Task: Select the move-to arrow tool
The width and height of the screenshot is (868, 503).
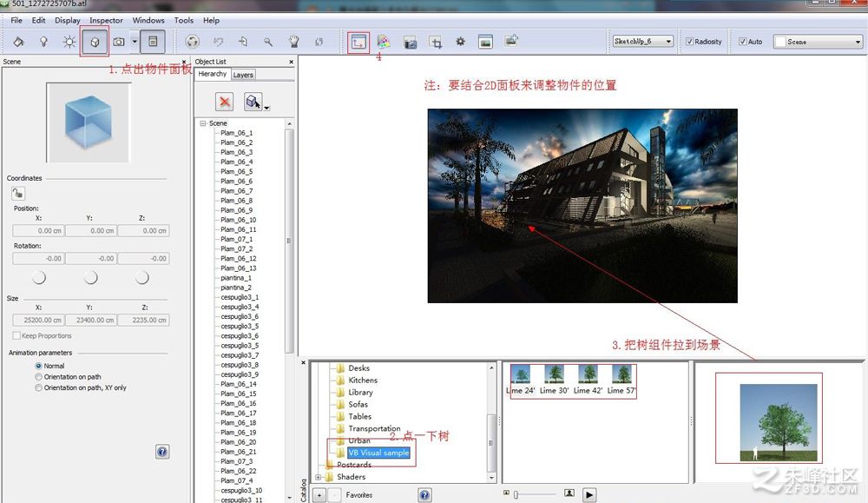Action: pos(243,42)
